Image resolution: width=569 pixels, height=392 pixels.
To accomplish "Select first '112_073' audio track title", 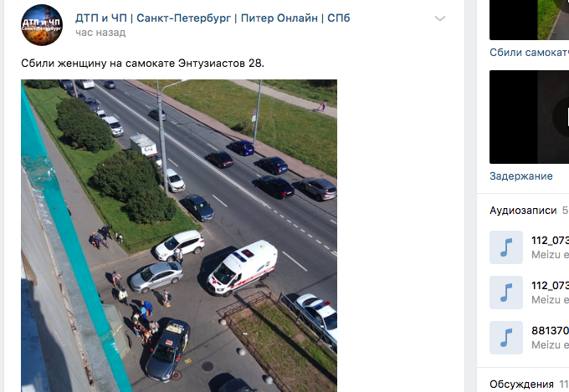I will pyautogui.click(x=550, y=241).
